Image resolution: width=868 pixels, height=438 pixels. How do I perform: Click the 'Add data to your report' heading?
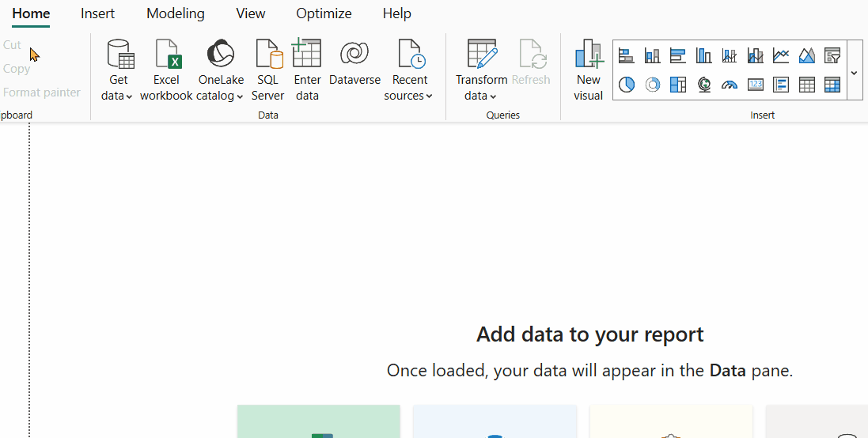pos(589,334)
